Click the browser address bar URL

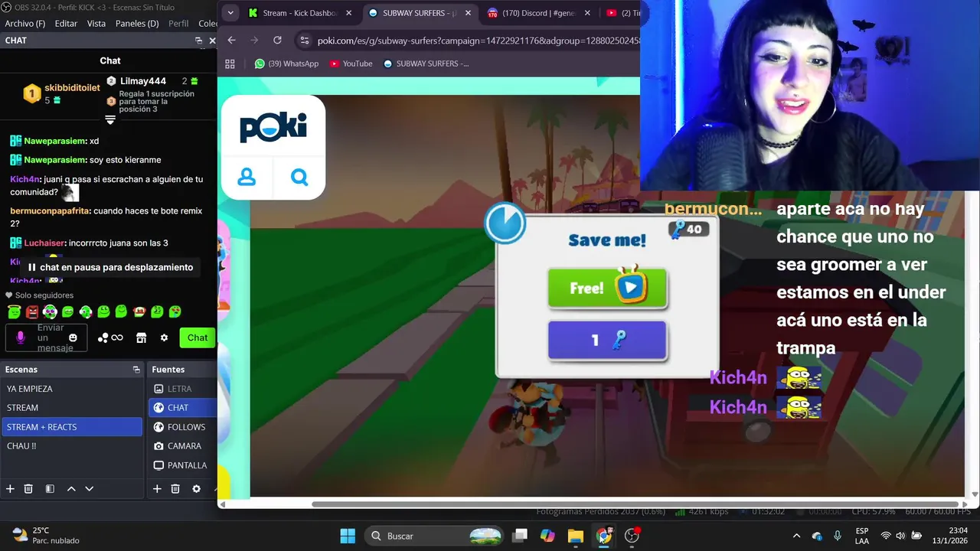coord(478,41)
